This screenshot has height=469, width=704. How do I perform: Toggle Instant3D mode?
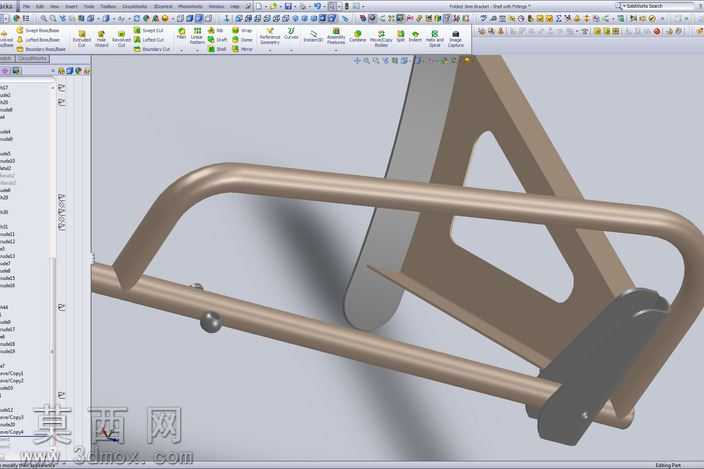point(313,36)
